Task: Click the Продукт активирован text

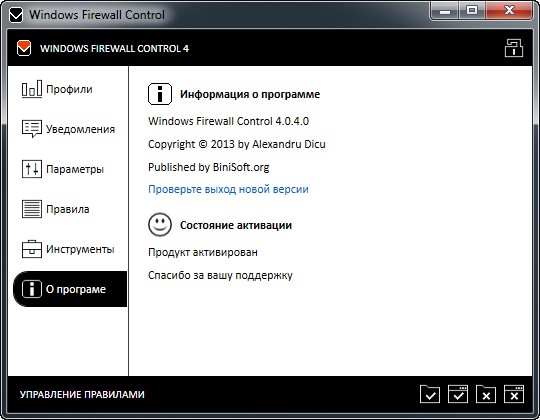Action: coord(203,252)
